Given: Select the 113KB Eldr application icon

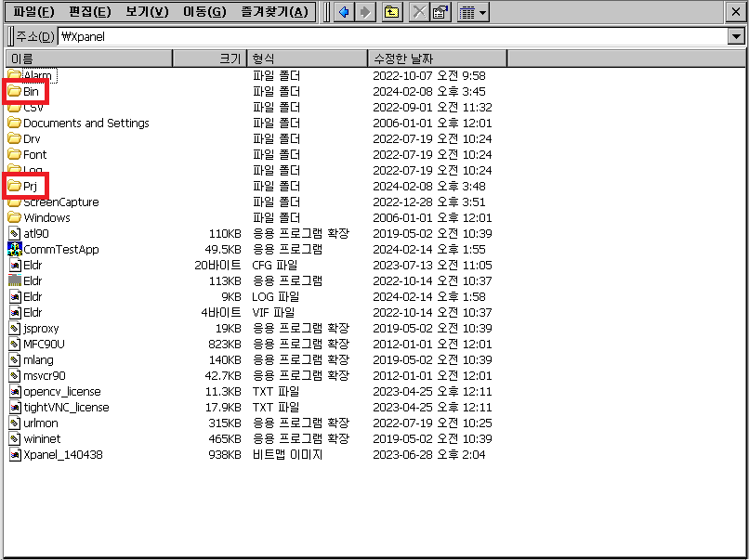Looking at the screenshot, I should pyautogui.click(x=15, y=280).
